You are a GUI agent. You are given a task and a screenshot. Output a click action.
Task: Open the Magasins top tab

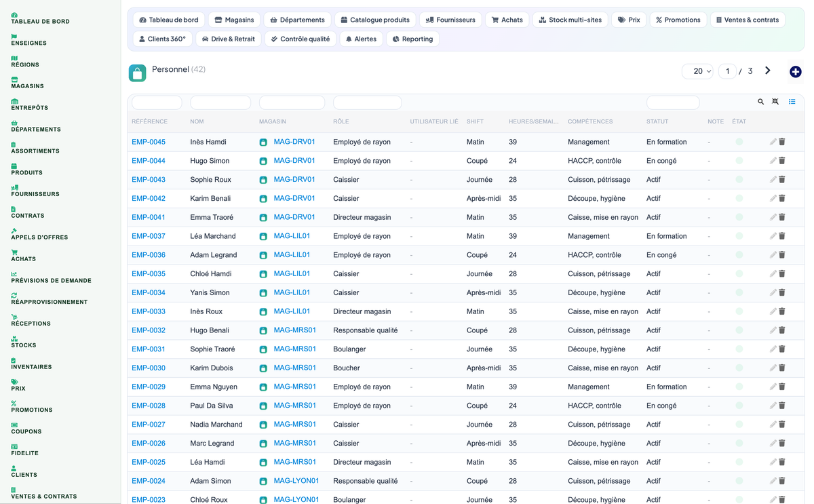(x=234, y=20)
